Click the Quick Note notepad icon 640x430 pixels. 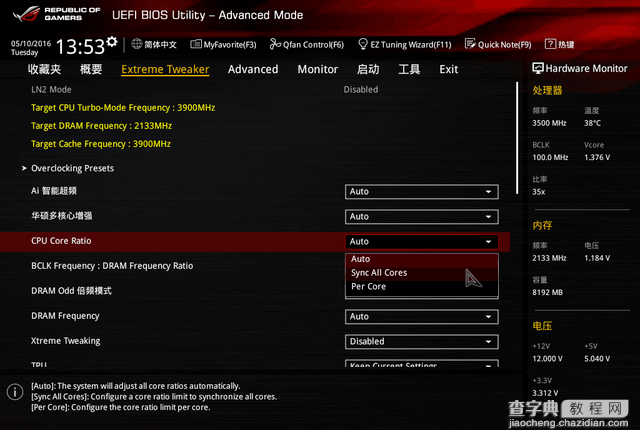470,44
